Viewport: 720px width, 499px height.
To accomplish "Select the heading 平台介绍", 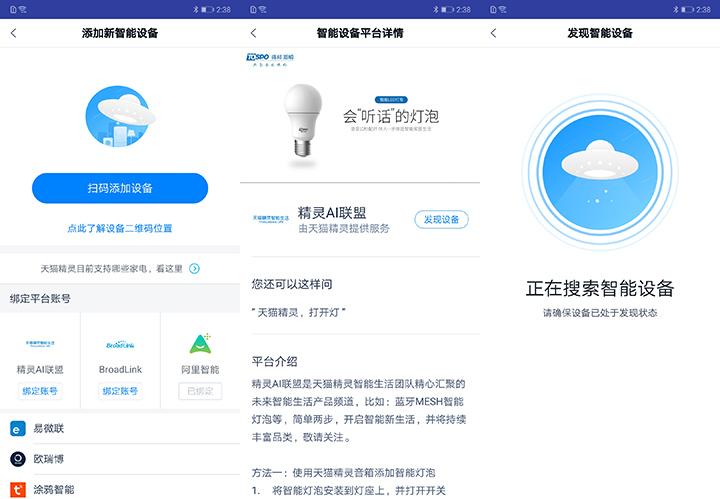I will [274, 361].
